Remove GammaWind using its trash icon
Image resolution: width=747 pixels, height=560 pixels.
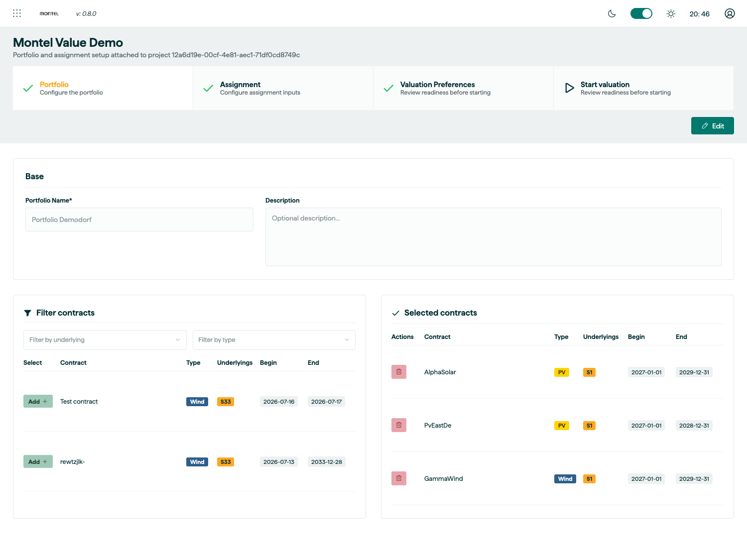[x=399, y=478]
